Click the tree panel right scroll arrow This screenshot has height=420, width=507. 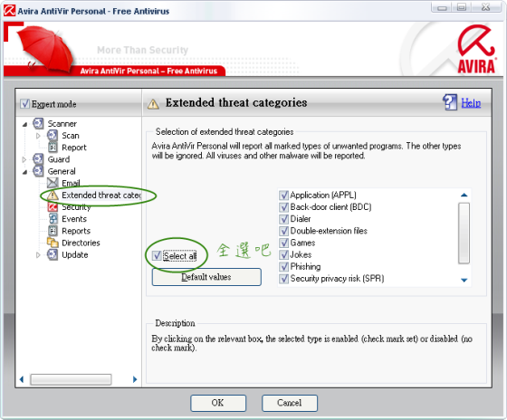pyautogui.click(x=135, y=379)
